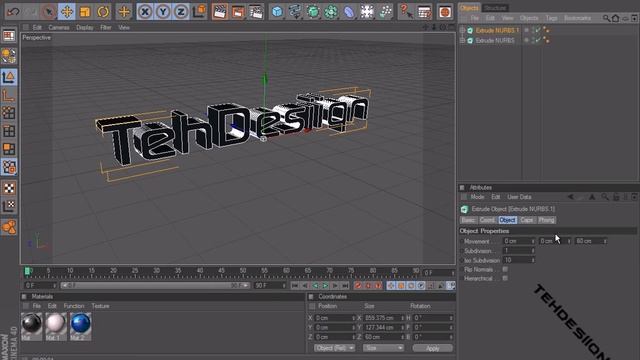Viewport: 640px width, 360px height.
Task: Click the Movement Z field showing 60 cm
Action: tap(590, 241)
